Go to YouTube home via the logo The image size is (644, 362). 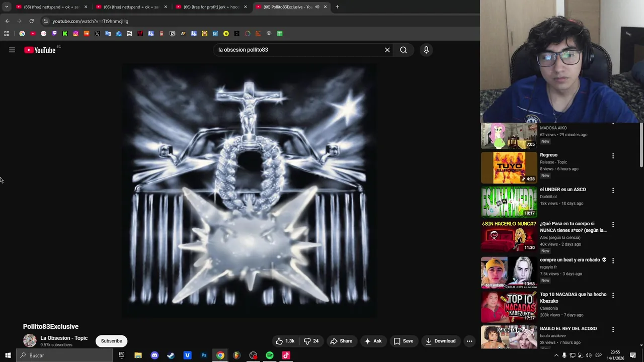[x=40, y=50]
